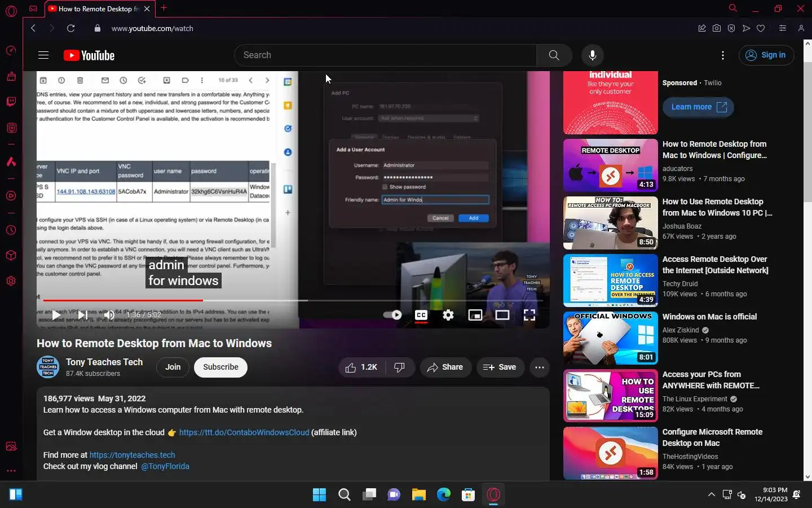Open Extensions cube icon in sidebar
Image resolution: width=812 pixels, height=508 pixels.
(x=11, y=256)
